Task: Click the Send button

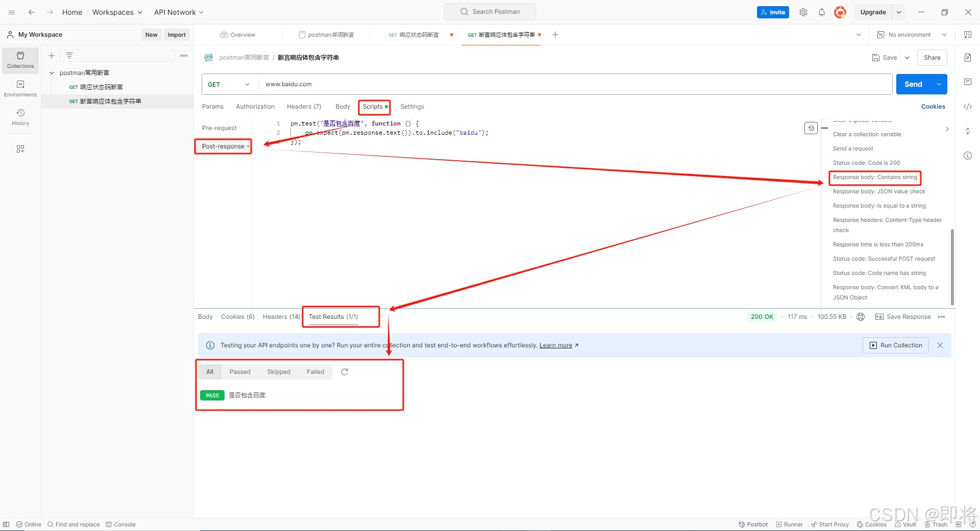Action: point(914,84)
